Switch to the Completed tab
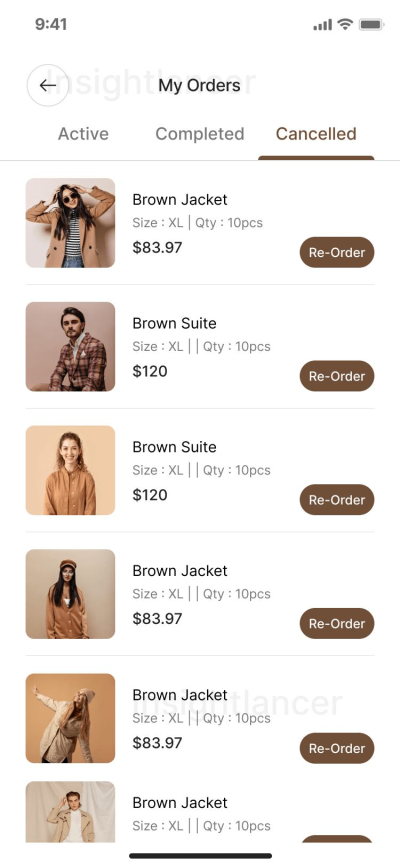Image resolution: width=400 pixels, height=865 pixels. click(200, 134)
